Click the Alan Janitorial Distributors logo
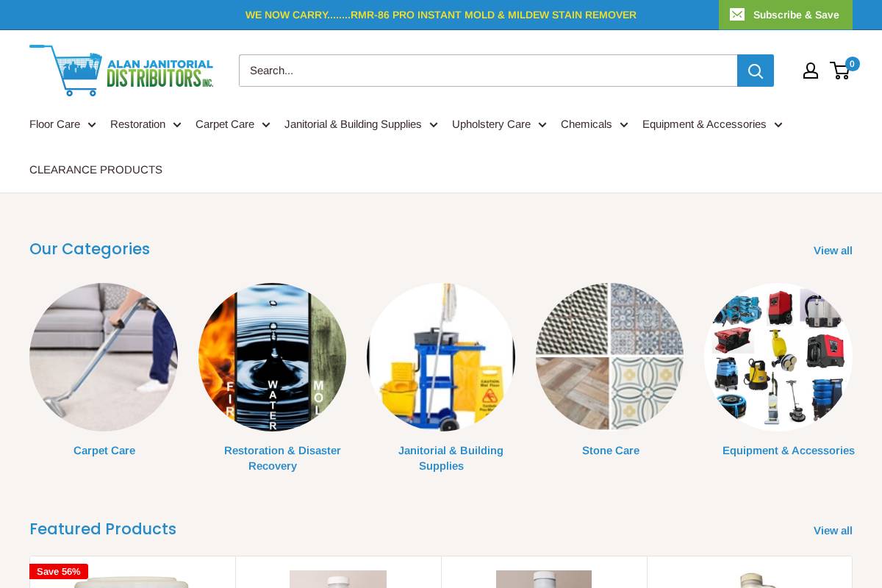The height and width of the screenshot is (588, 882). pyautogui.click(x=121, y=71)
